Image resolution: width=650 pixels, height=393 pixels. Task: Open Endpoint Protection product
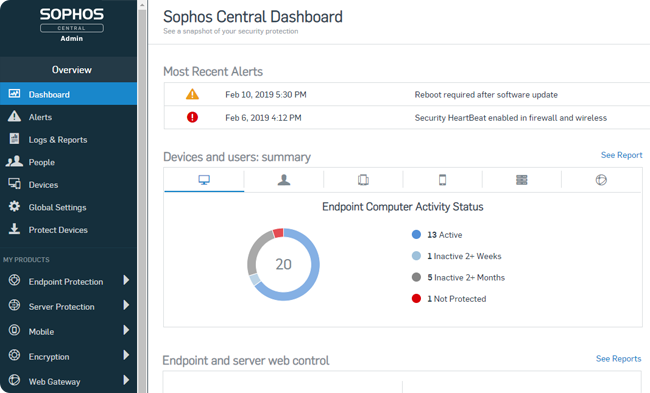click(x=66, y=282)
